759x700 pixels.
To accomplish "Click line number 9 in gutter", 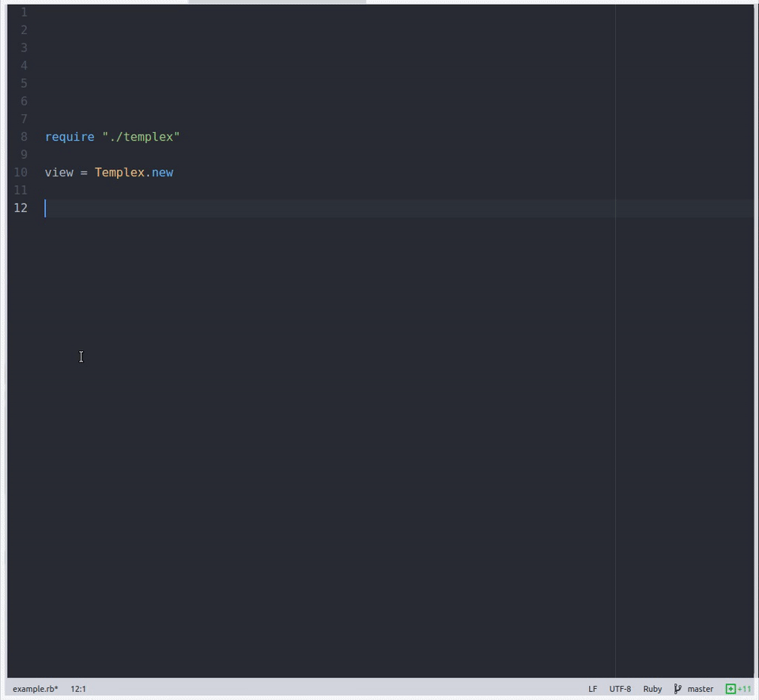I will (x=24, y=154).
